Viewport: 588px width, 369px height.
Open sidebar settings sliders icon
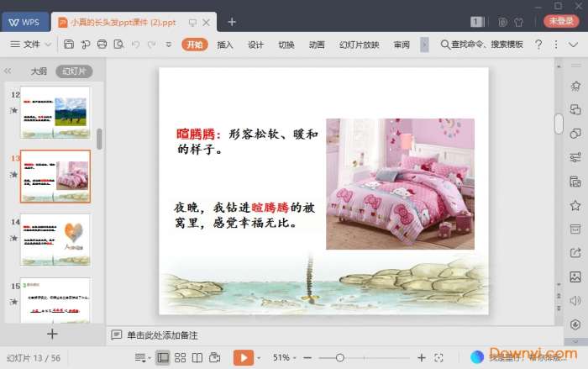click(575, 157)
